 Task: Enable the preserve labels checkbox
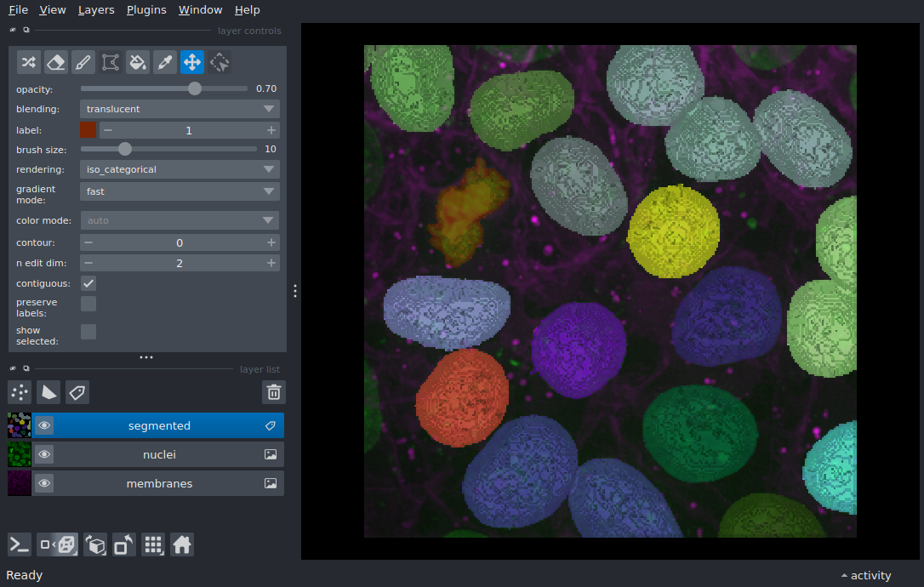(x=88, y=304)
